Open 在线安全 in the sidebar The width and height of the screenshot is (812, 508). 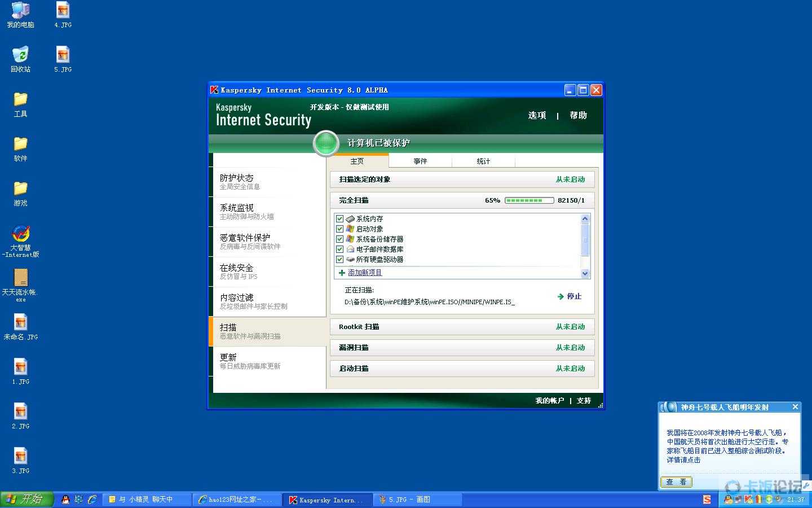tap(267, 271)
